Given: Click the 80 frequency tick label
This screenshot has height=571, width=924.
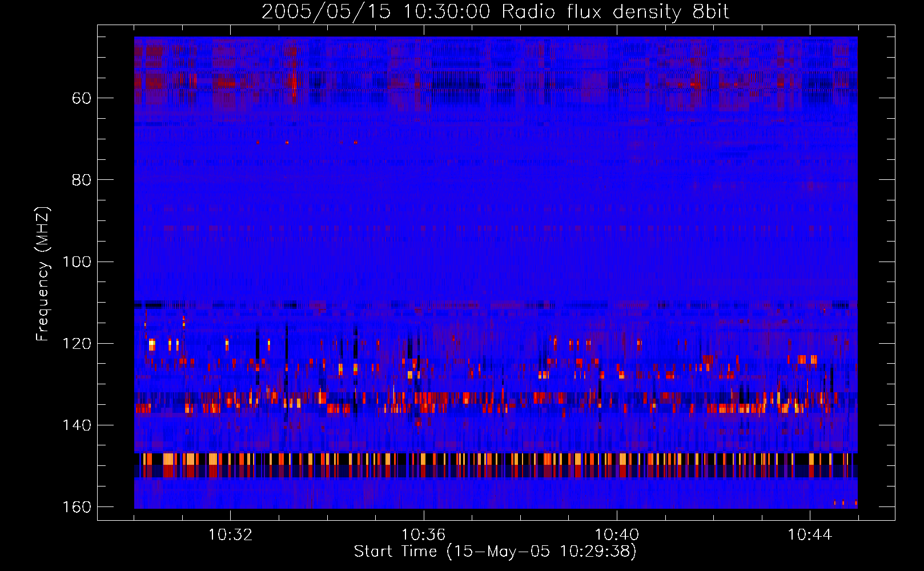Looking at the screenshot, I should click(x=82, y=180).
